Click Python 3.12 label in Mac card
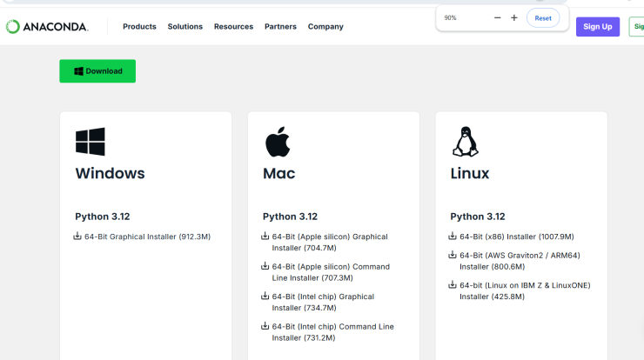The height and width of the screenshot is (360, 644). 290,217
